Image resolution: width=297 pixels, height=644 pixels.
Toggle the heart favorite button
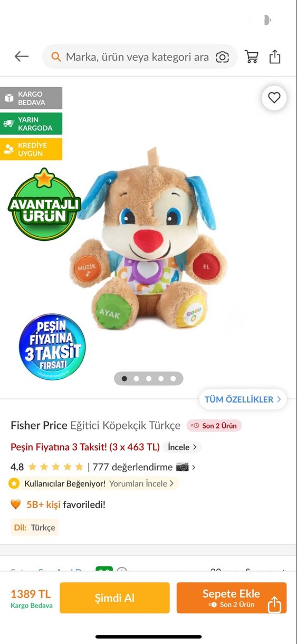click(x=274, y=98)
